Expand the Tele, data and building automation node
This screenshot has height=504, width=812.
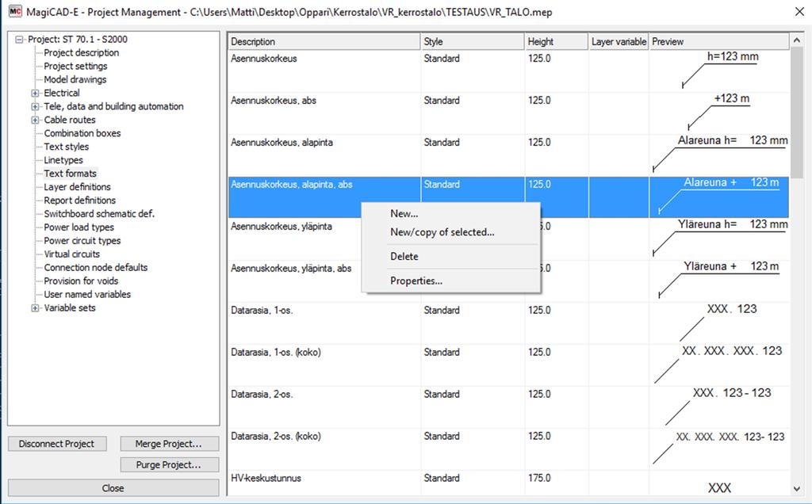point(35,107)
